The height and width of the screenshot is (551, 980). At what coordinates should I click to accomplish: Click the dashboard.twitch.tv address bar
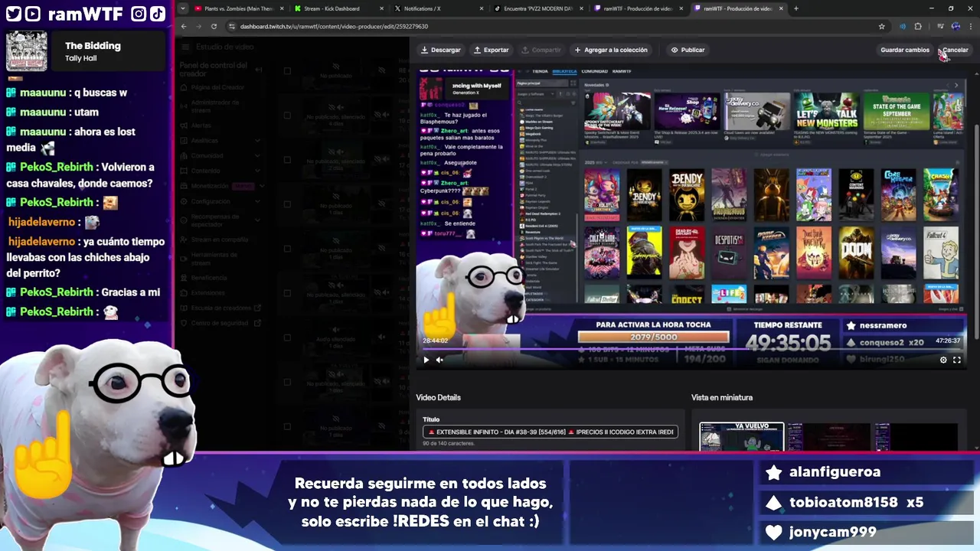(559, 26)
